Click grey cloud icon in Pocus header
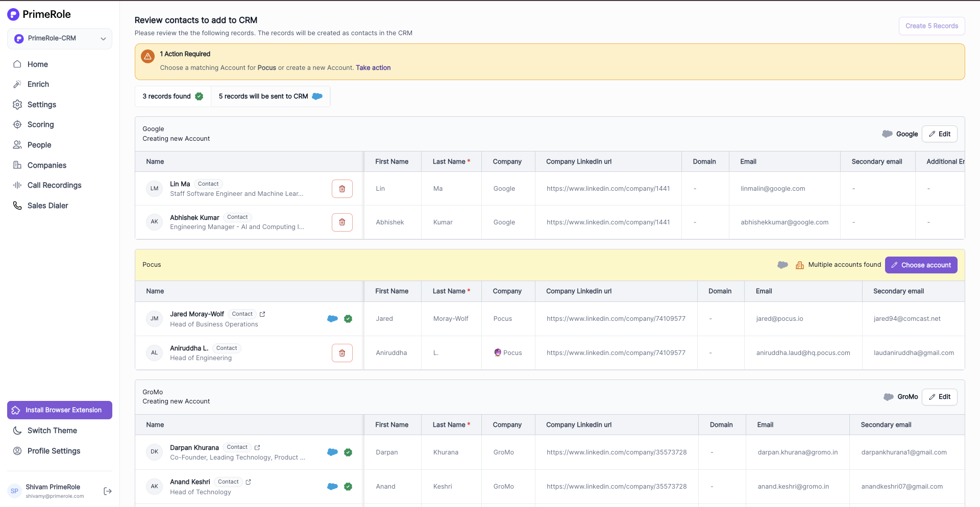 pos(782,265)
